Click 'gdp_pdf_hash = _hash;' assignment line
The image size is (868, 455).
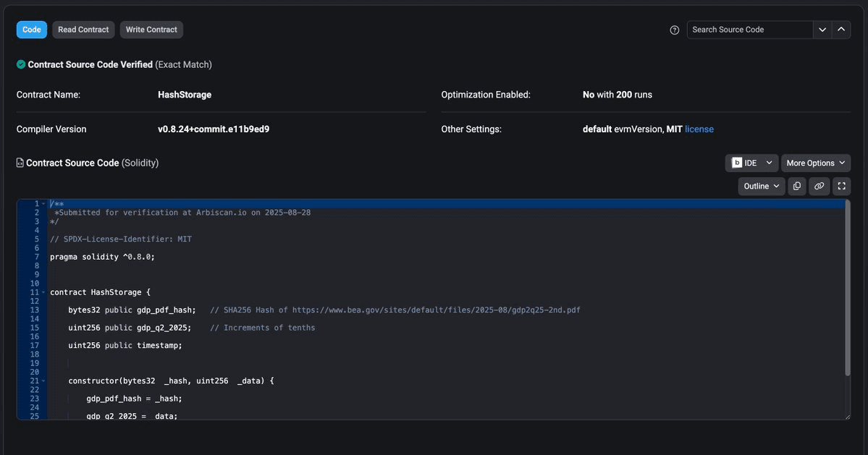(x=134, y=399)
